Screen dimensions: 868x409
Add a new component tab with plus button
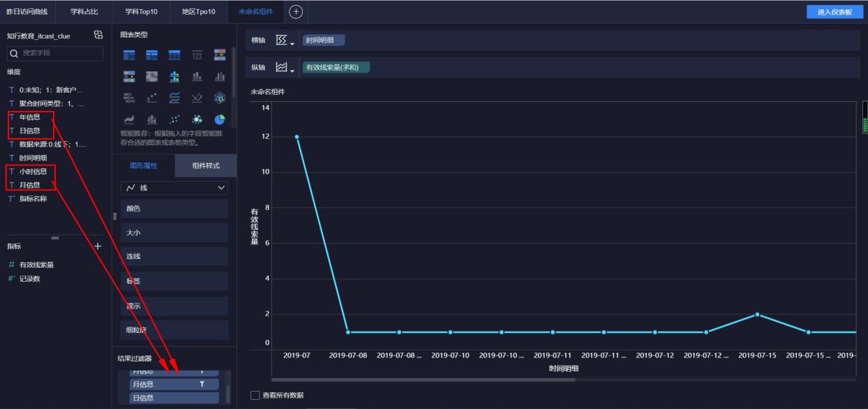[x=296, y=11]
